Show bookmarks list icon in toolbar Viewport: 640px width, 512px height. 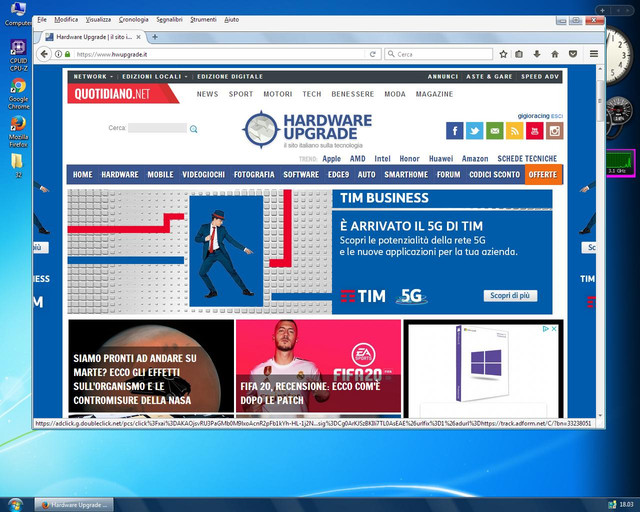click(519, 54)
